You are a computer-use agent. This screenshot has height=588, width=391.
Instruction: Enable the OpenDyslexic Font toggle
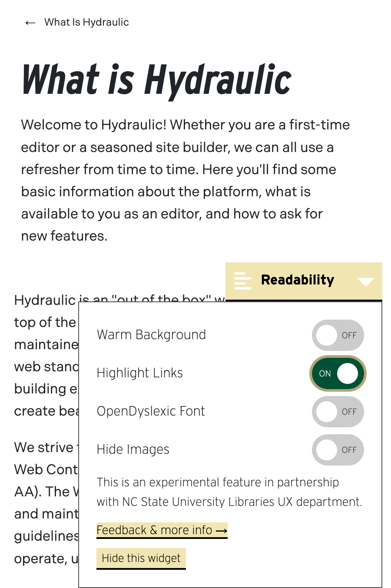click(338, 412)
